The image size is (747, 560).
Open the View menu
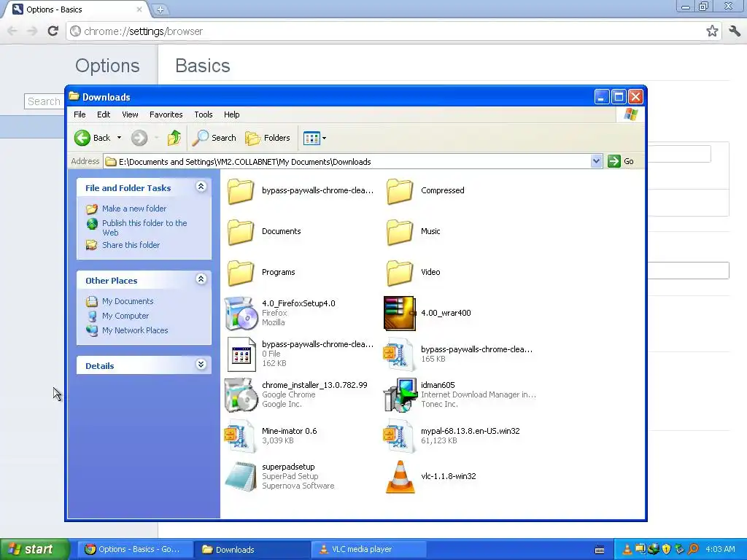pos(130,114)
